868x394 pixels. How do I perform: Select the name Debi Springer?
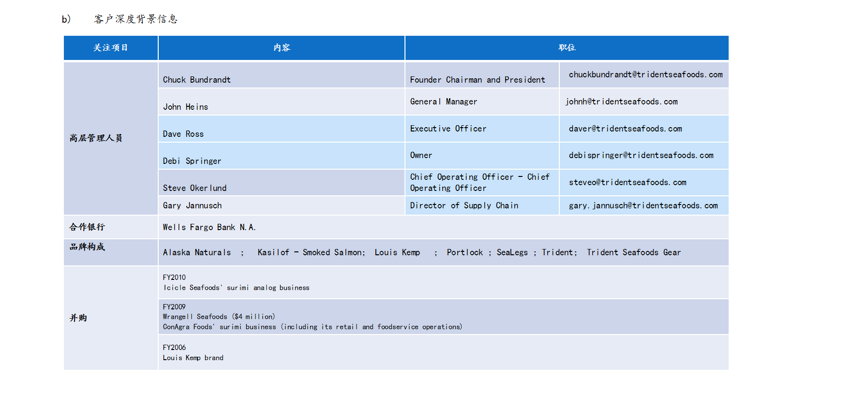click(x=192, y=161)
